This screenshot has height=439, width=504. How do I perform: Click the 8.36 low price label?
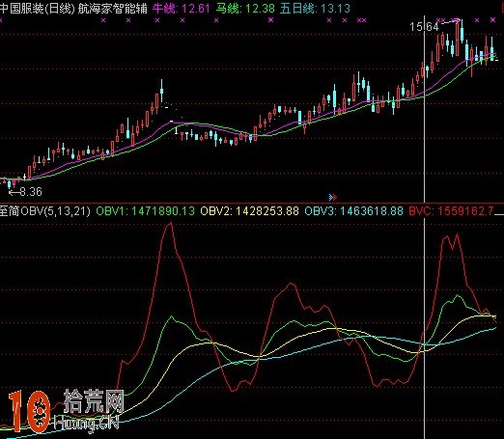[x=31, y=192]
